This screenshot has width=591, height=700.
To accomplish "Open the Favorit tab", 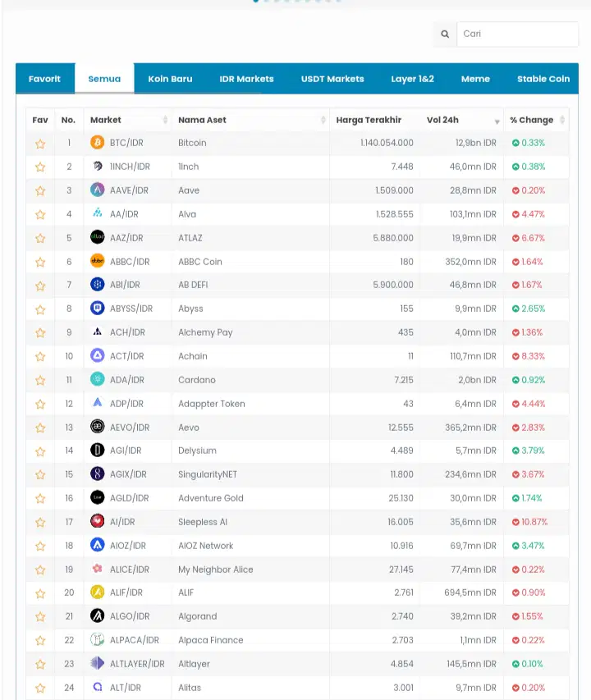I will [44, 79].
